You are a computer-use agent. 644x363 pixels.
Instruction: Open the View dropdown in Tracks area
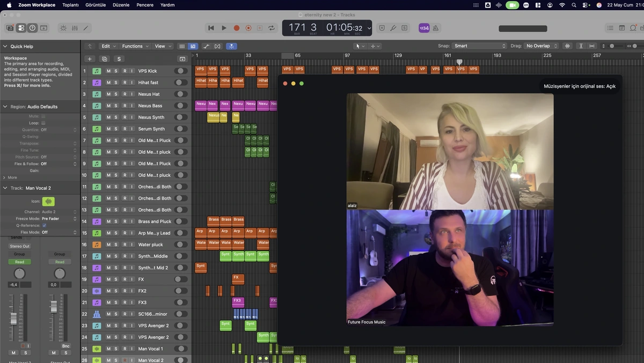pyautogui.click(x=163, y=46)
